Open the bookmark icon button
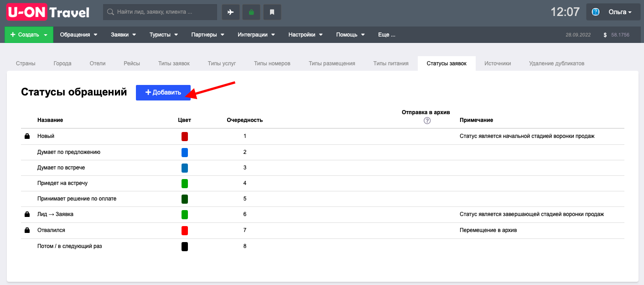The width and height of the screenshot is (644, 285). click(272, 12)
